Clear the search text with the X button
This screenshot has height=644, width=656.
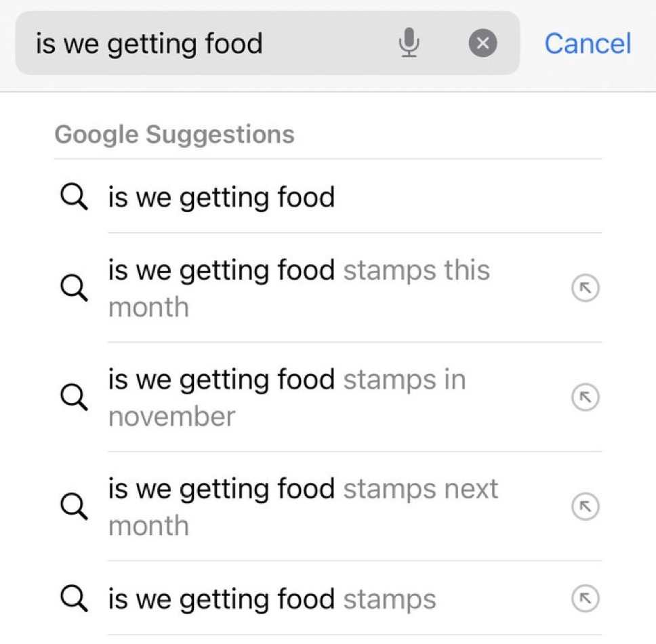point(483,45)
